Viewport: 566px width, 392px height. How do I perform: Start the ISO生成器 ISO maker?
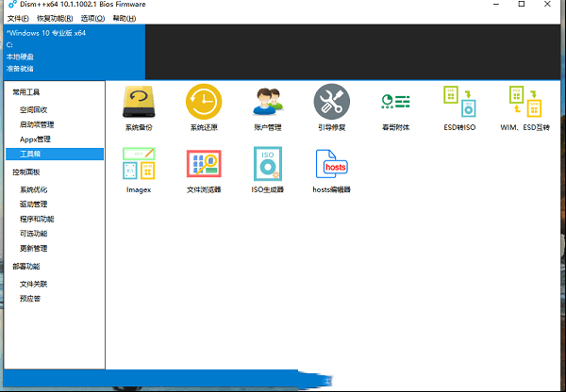(268, 170)
